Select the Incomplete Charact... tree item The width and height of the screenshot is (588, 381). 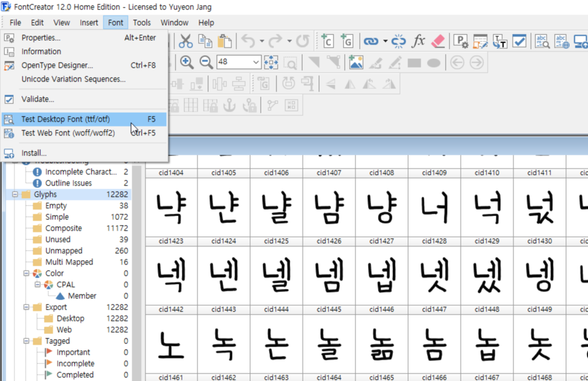(81, 172)
